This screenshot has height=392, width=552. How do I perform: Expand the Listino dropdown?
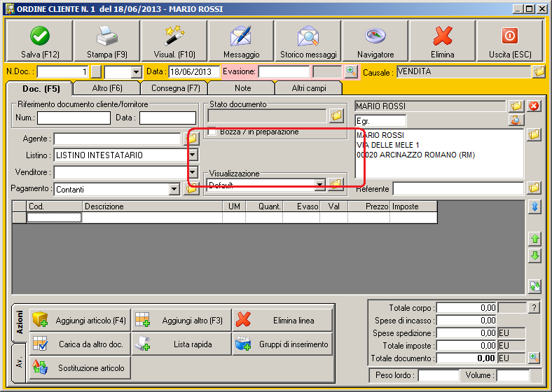pos(193,155)
